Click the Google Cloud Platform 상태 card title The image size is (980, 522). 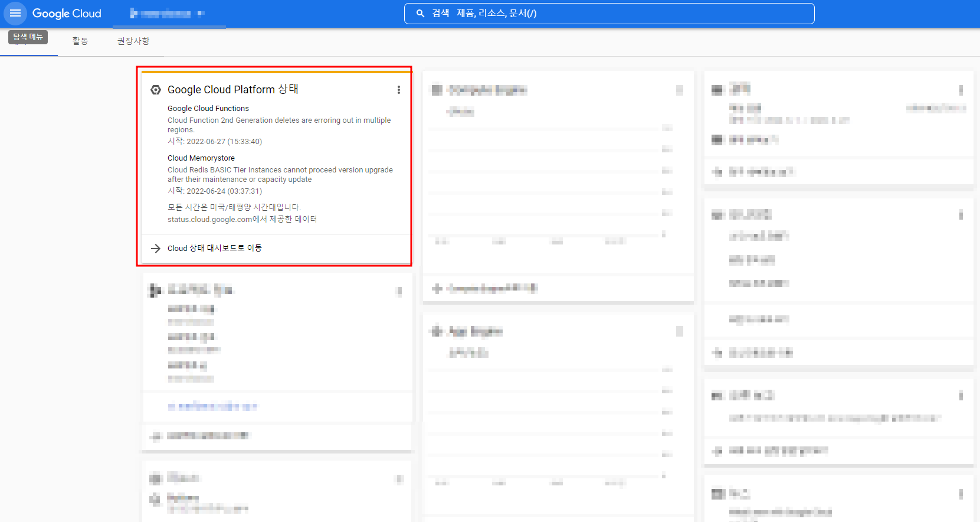[233, 89]
